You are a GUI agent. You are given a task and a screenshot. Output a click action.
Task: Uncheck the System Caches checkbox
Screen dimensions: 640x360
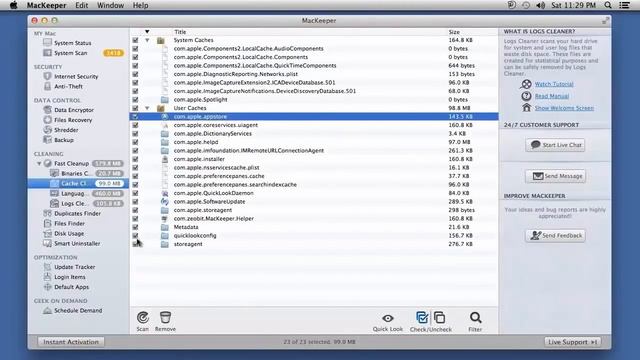[x=135, y=40]
